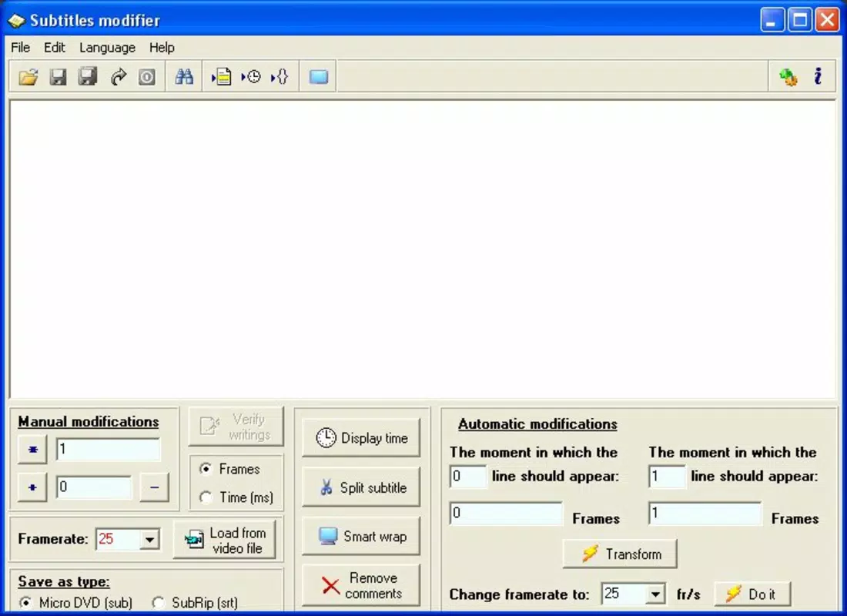Click the green update icon in toolbar

click(x=788, y=77)
